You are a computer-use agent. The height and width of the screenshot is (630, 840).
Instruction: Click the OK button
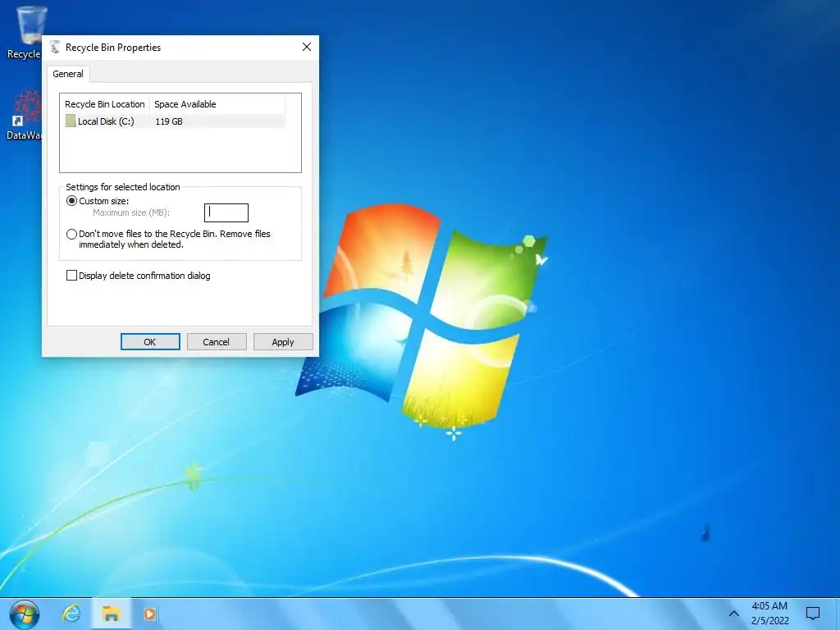(150, 342)
